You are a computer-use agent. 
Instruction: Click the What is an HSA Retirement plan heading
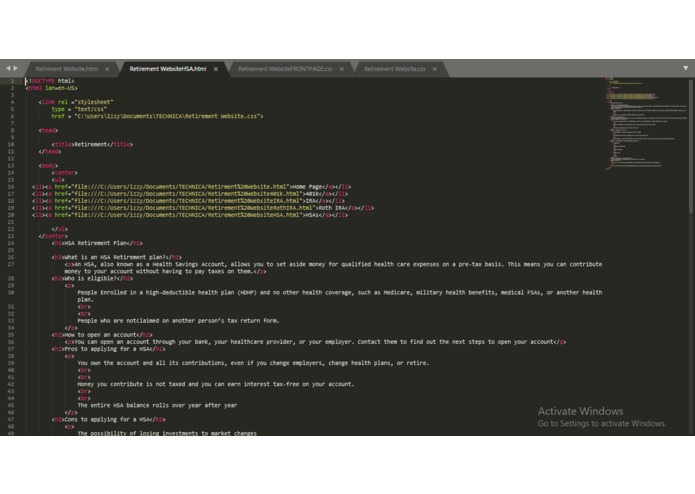click(117, 257)
